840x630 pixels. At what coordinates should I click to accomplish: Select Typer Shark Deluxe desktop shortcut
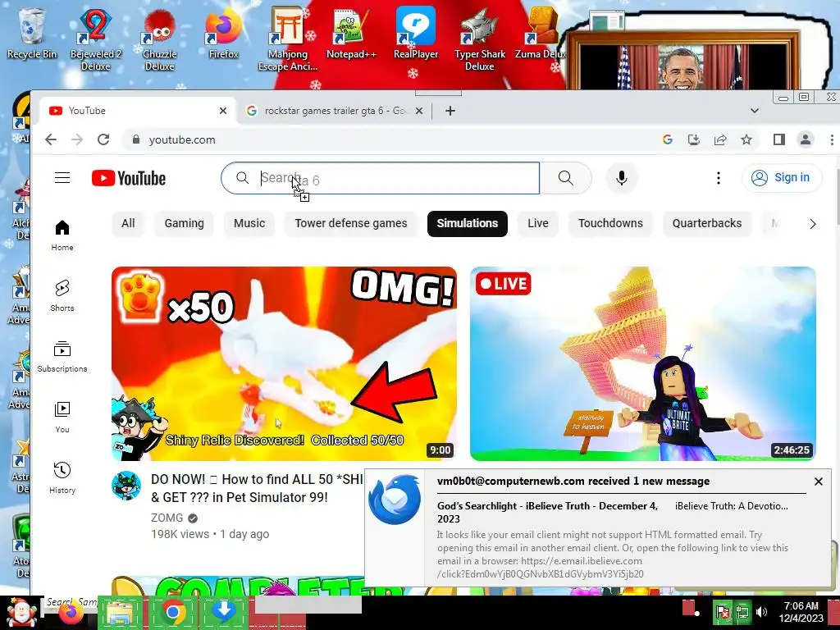coord(479,38)
